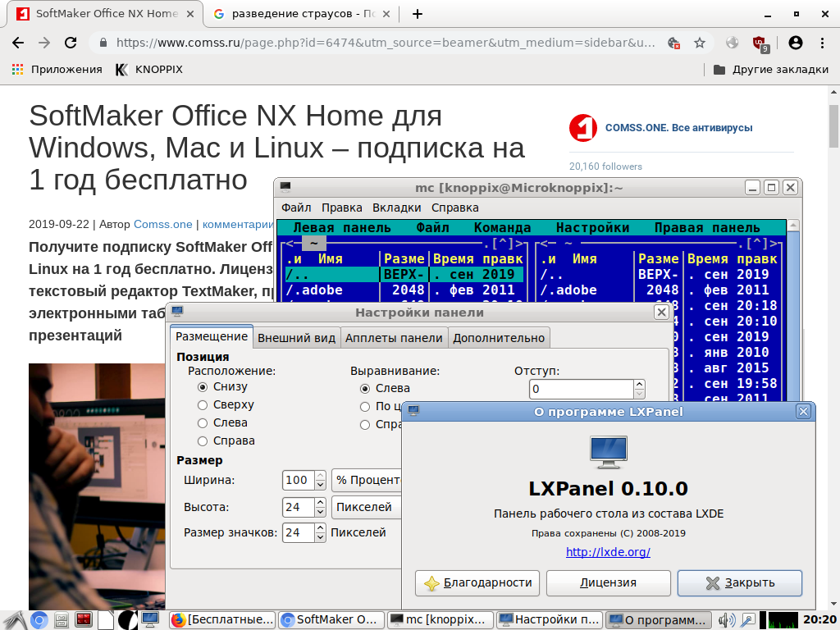The height and width of the screenshot is (630, 840).
Task: Click the Отступ margin input field
Action: (x=582, y=390)
